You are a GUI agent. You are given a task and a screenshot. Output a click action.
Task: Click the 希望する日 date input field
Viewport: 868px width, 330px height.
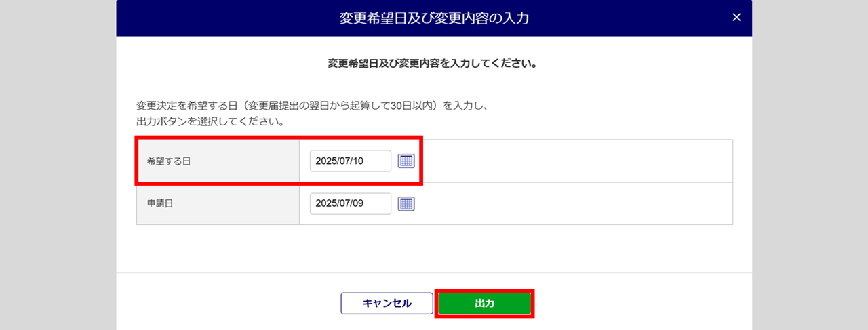coord(350,161)
